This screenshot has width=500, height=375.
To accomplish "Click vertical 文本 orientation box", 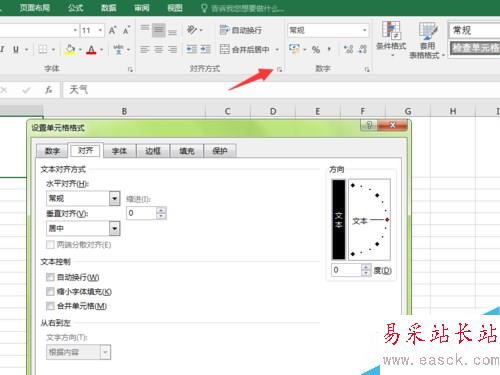I will [x=339, y=219].
